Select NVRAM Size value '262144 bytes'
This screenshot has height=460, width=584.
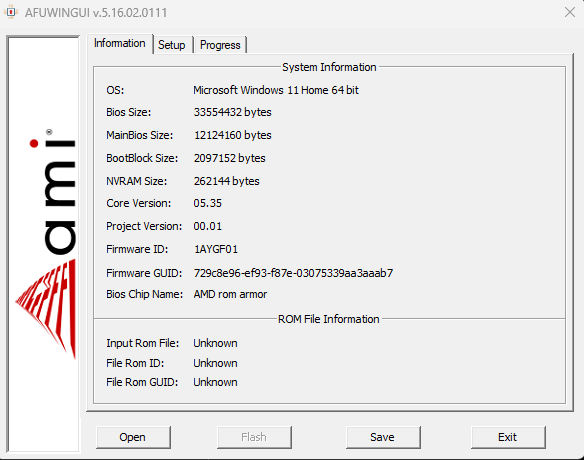coord(226,181)
